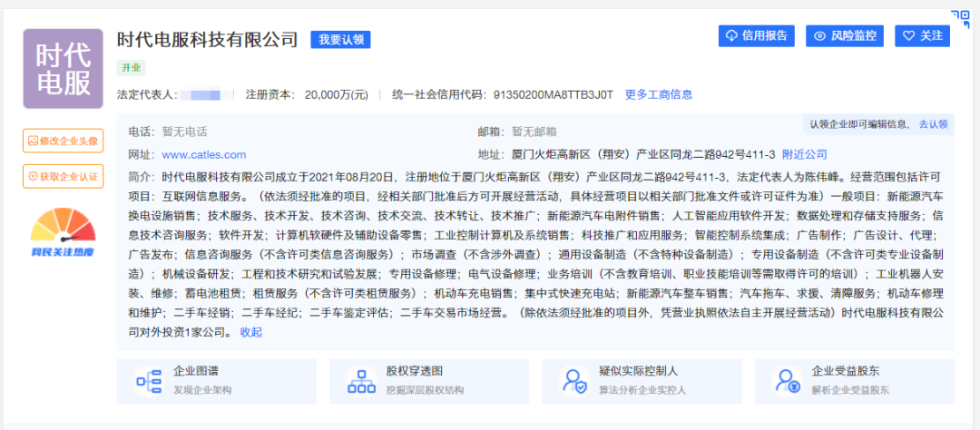Click 解析企业受益股东 subtitle text
Image resolution: width=980 pixels, height=430 pixels.
coord(850,390)
